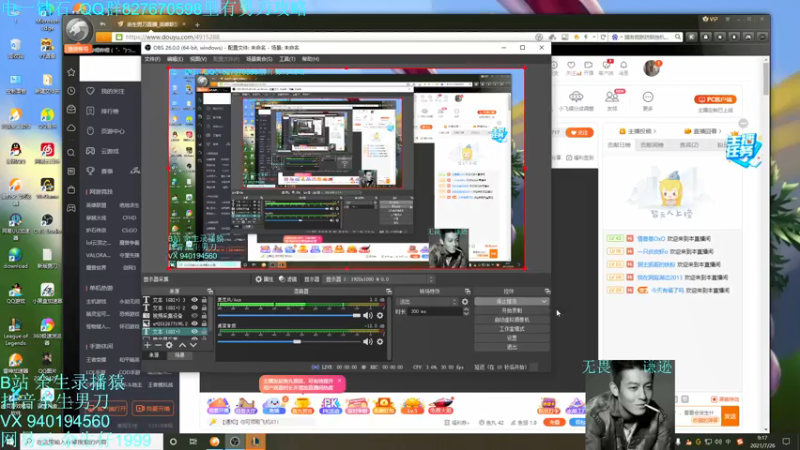Move selected source down
The height and width of the screenshot is (450, 800).
coord(193,345)
